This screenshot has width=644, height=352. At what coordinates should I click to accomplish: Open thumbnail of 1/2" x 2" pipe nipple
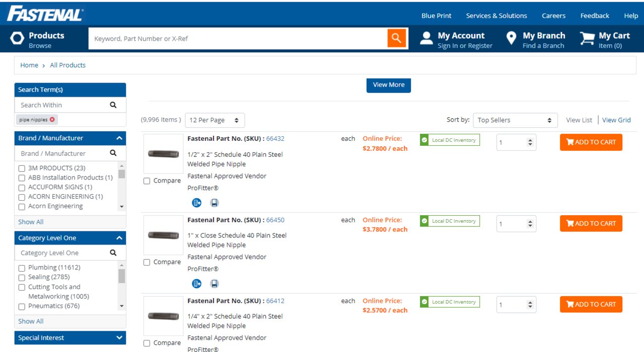(x=163, y=154)
